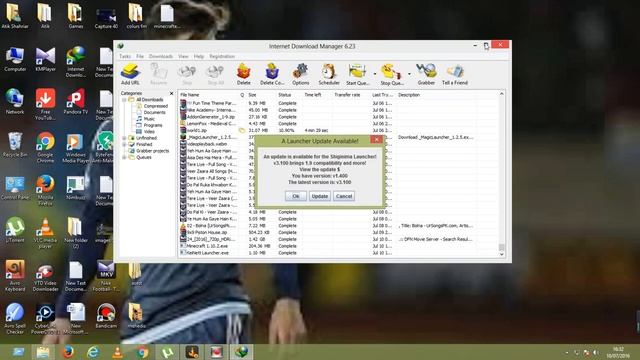Expand the Finished category node
The width and height of the screenshot is (640, 360).
point(124,144)
